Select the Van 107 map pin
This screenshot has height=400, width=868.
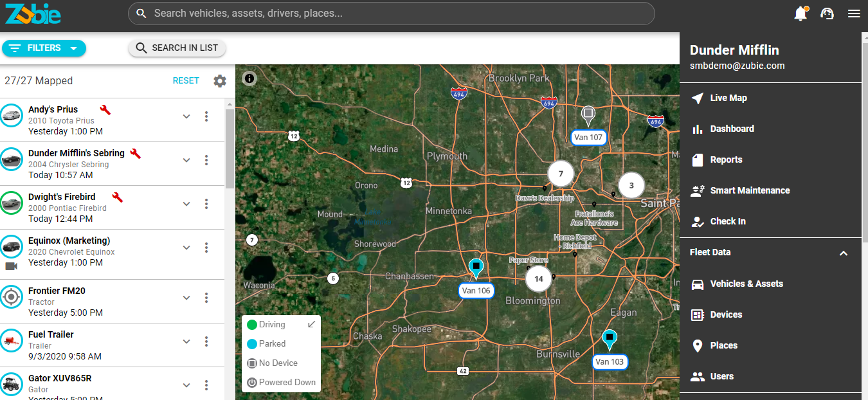coord(588,116)
